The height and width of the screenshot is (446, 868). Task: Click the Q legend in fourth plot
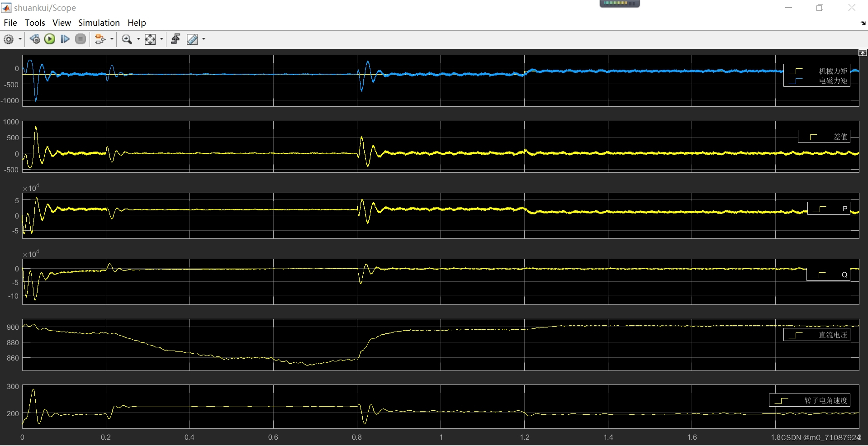828,275
